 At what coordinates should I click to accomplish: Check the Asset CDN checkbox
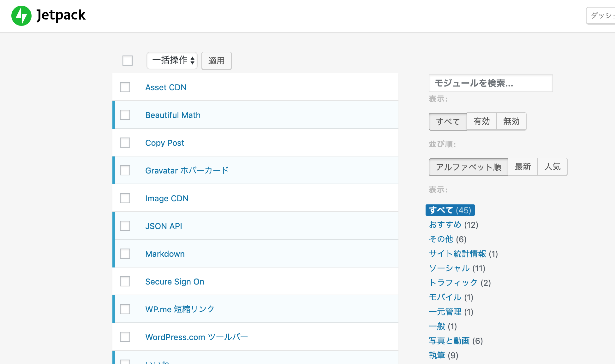point(125,87)
